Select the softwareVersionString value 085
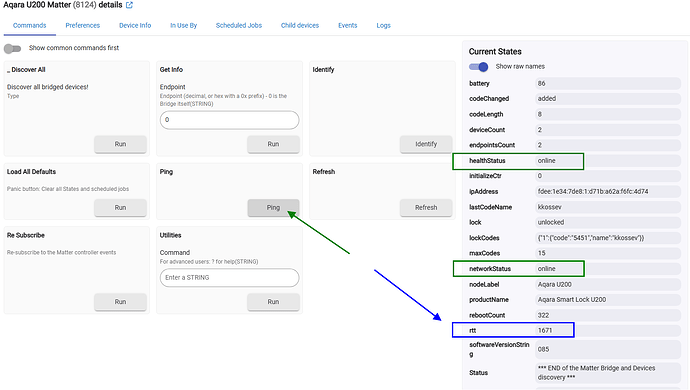The image size is (690, 390). [608, 349]
